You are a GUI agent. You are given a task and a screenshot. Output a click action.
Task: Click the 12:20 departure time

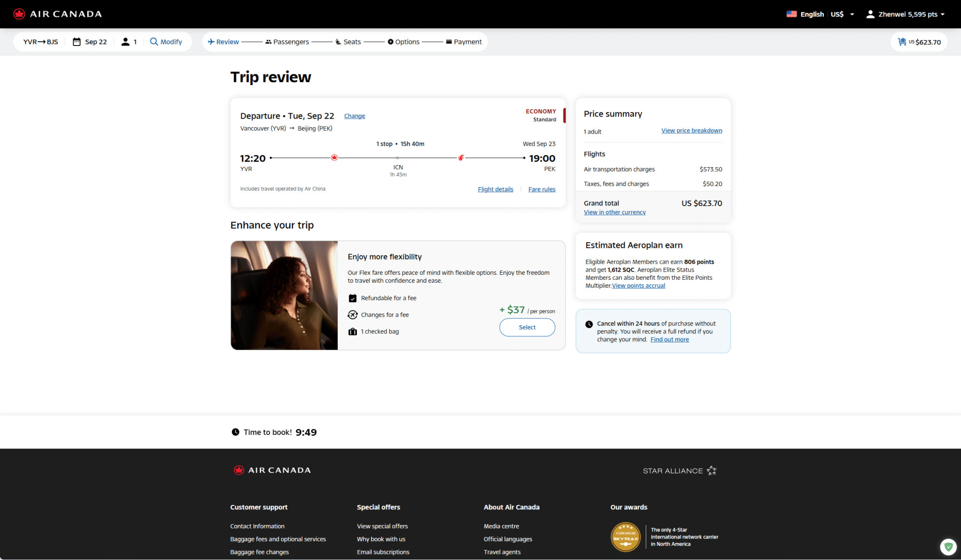[x=253, y=159]
